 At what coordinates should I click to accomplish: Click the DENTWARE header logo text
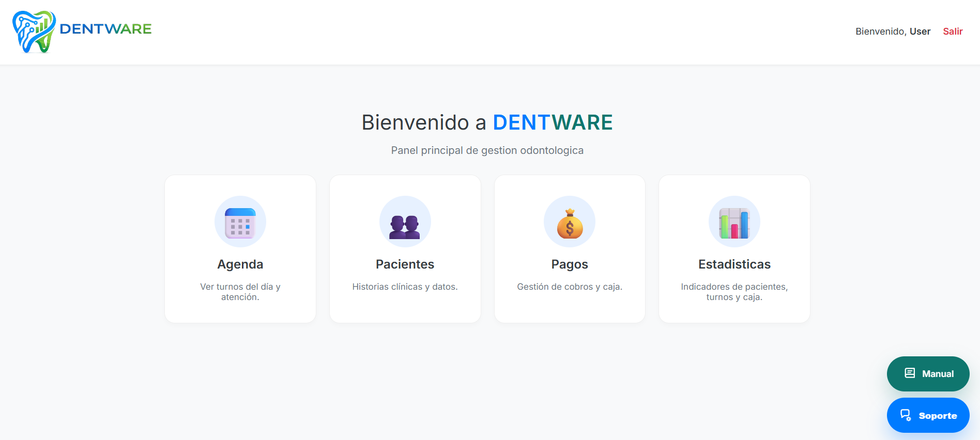(105, 29)
